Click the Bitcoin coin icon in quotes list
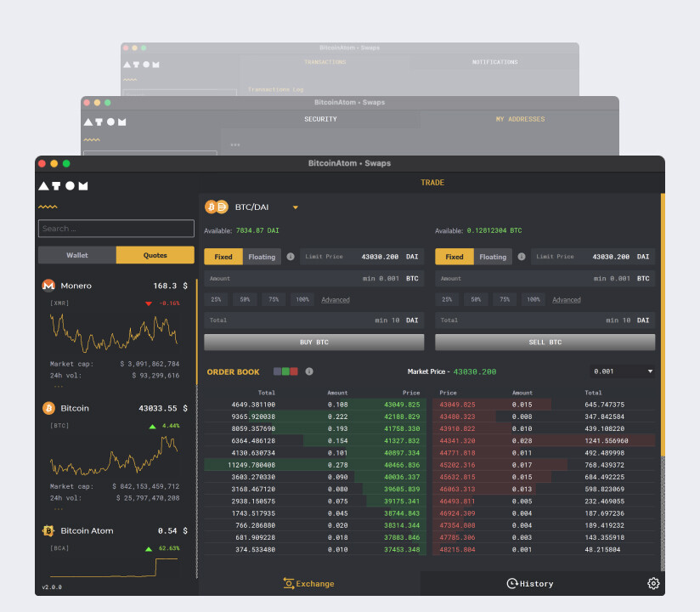700x612 pixels. pos(48,408)
